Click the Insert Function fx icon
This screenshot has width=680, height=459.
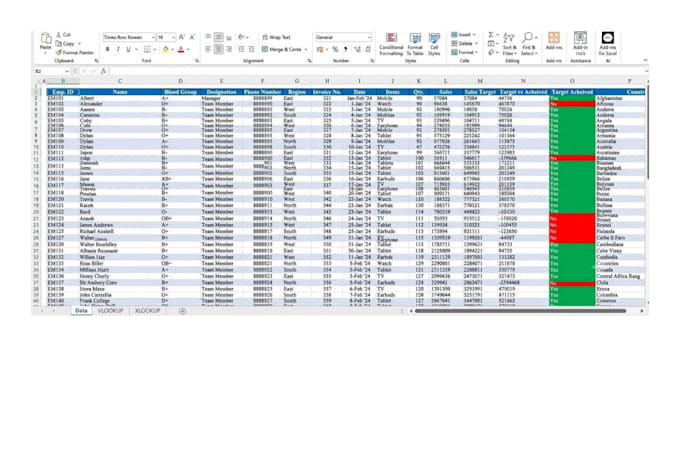tap(103, 71)
